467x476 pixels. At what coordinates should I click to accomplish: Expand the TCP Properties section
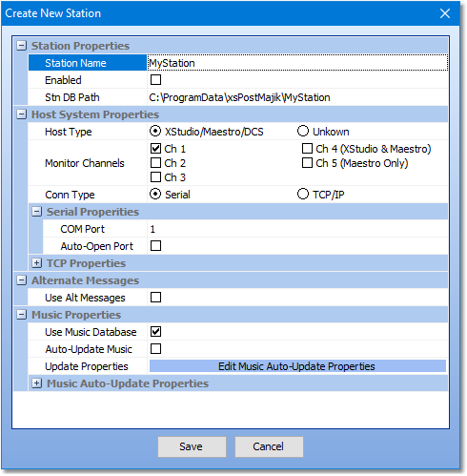36,263
